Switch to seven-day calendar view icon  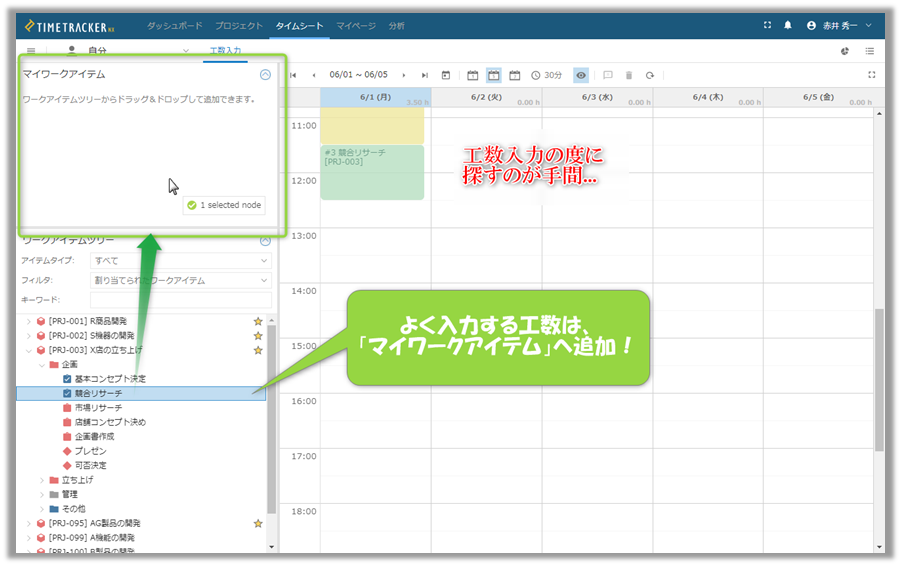[x=515, y=75]
